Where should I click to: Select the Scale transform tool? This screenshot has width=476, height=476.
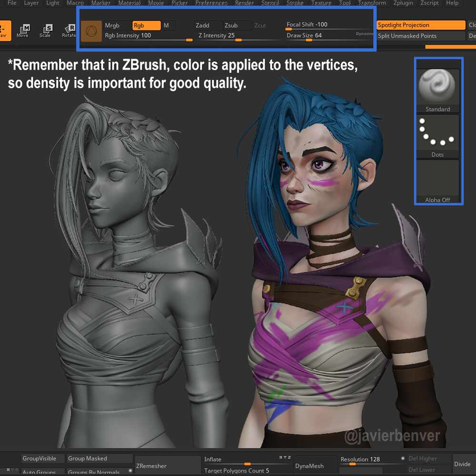pyautogui.click(x=45, y=30)
